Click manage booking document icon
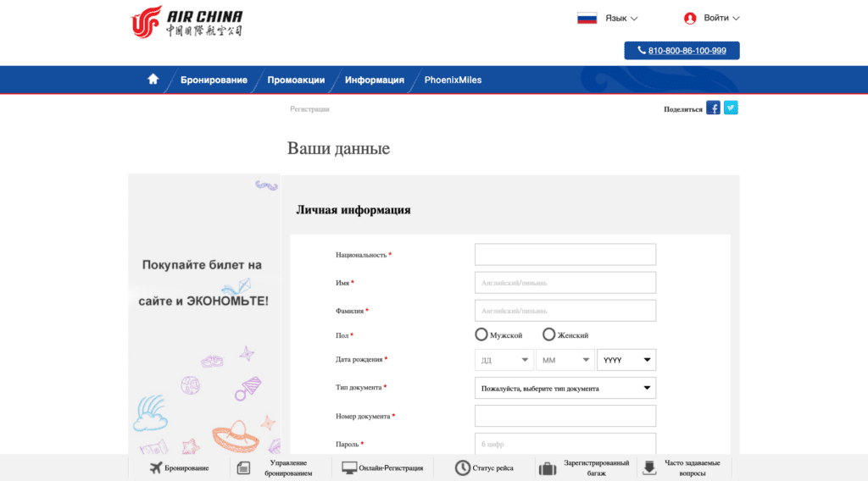 pos(243,467)
